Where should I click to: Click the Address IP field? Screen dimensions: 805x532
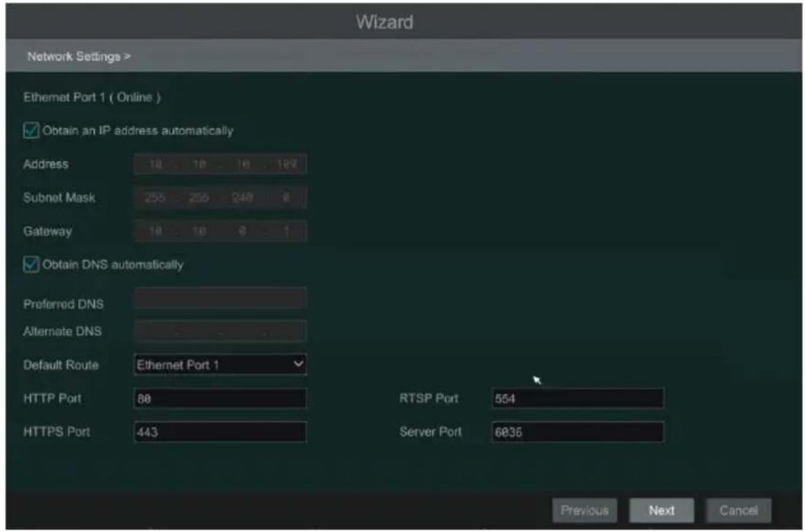[x=220, y=164]
